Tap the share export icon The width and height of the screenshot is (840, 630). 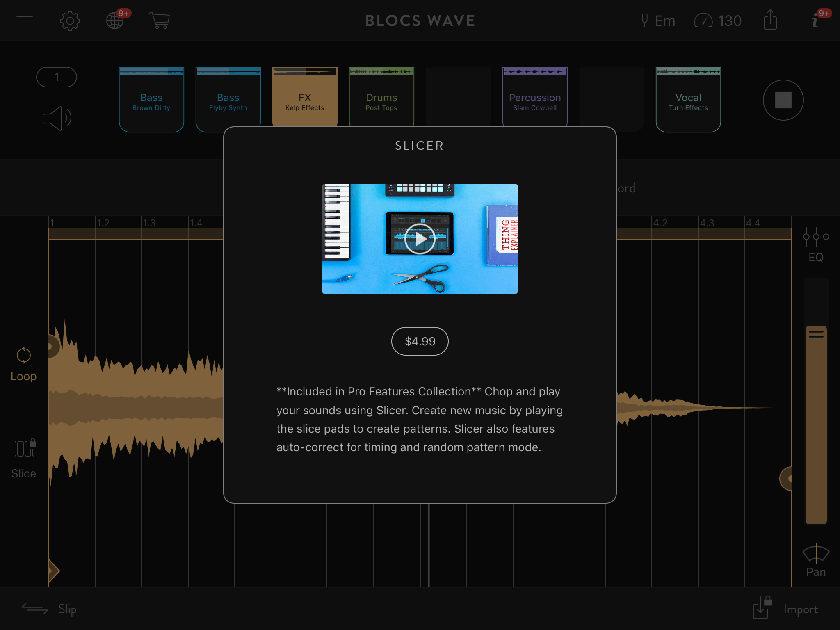coord(770,20)
